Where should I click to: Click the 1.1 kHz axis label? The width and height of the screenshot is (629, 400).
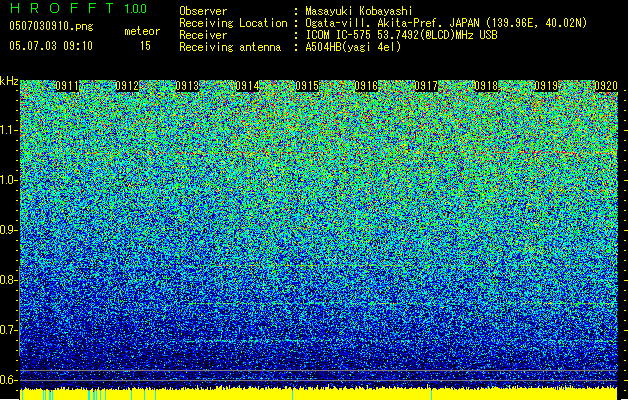[x=9, y=130]
